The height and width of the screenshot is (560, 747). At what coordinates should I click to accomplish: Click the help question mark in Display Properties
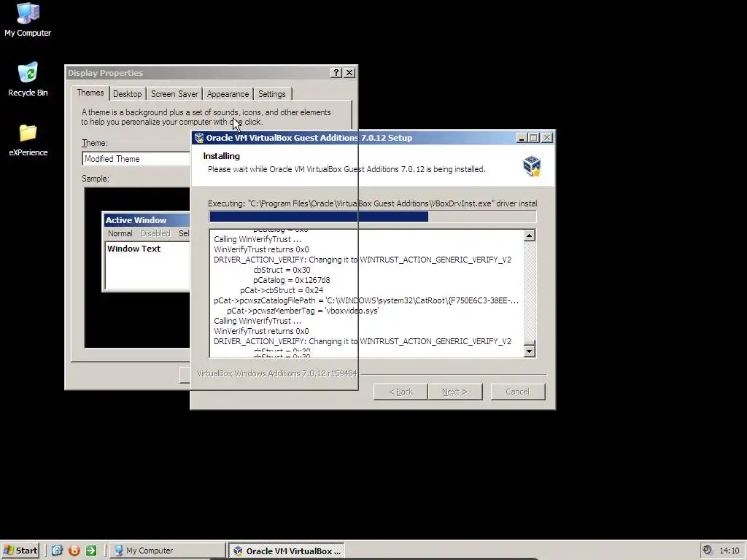coord(336,72)
